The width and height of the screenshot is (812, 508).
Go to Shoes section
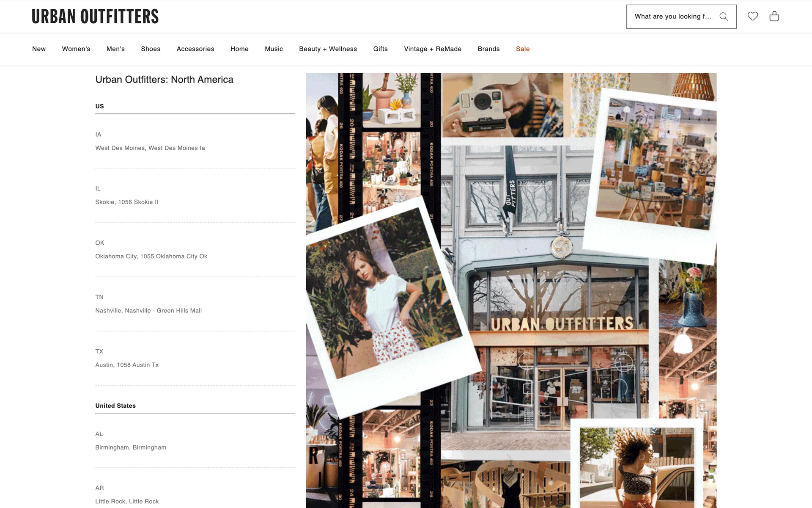point(151,49)
